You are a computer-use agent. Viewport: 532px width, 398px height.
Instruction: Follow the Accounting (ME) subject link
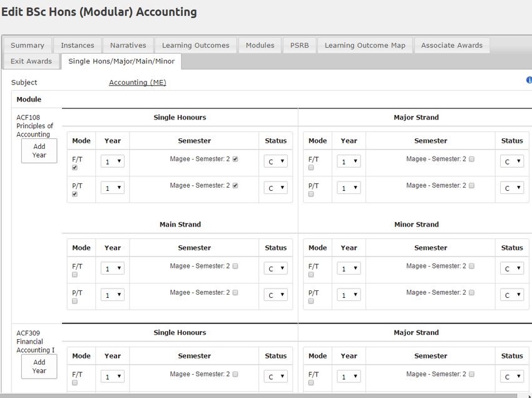tap(138, 83)
